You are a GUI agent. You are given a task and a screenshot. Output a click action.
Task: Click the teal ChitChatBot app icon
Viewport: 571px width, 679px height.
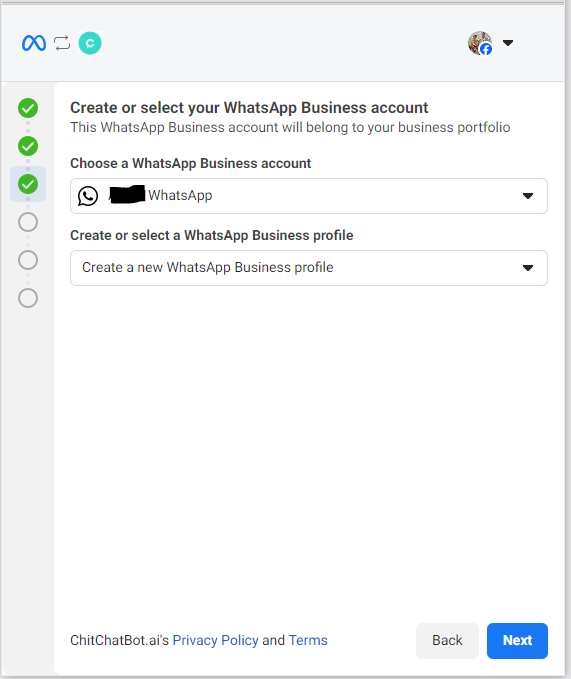coord(90,43)
